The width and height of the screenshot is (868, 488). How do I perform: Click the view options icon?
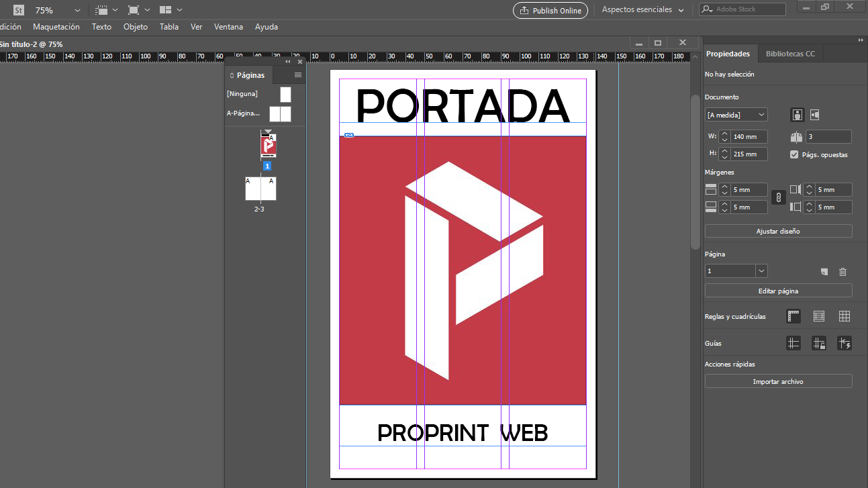[x=101, y=10]
